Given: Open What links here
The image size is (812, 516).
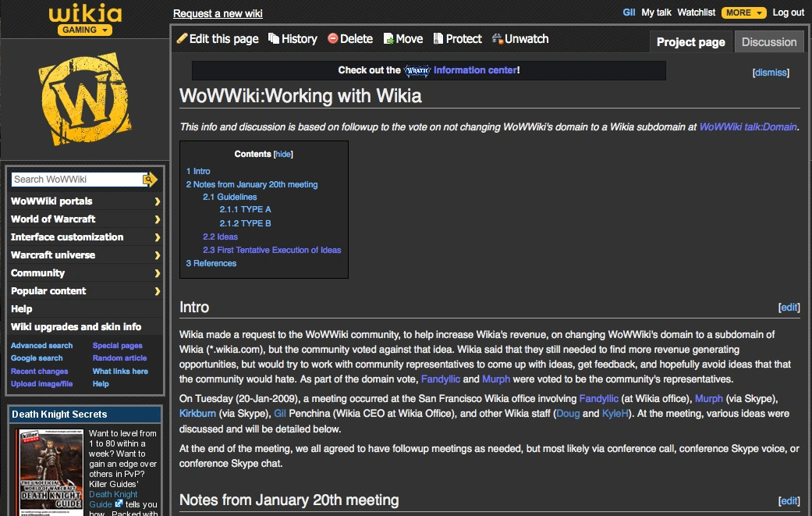Looking at the screenshot, I should (x=120, y=371).
